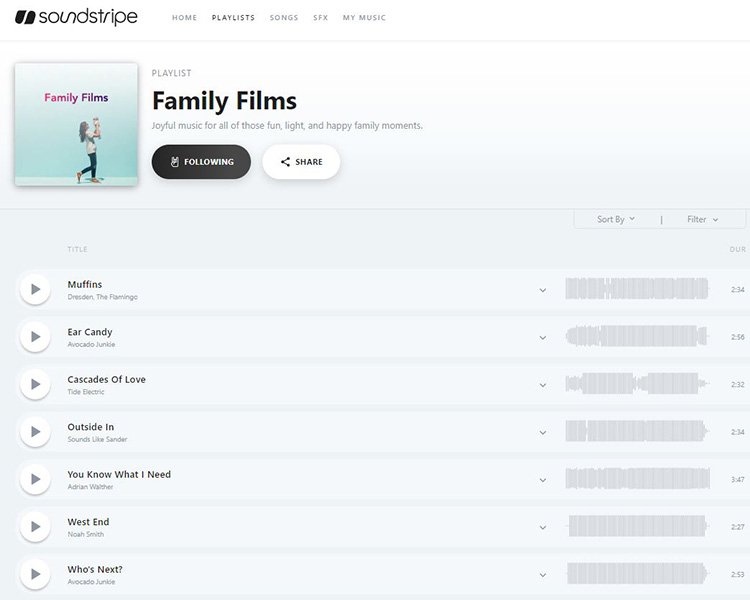The width and height of the screenshot is (750, 600).
Task: Seek within Cascades Of Love waveform
Action: (x=637, y=383)
